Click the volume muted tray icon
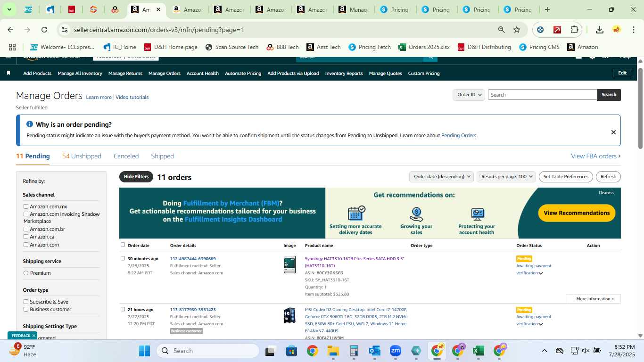Image resolution: width=644 pixels, height=362 pixels. [586, 351]
